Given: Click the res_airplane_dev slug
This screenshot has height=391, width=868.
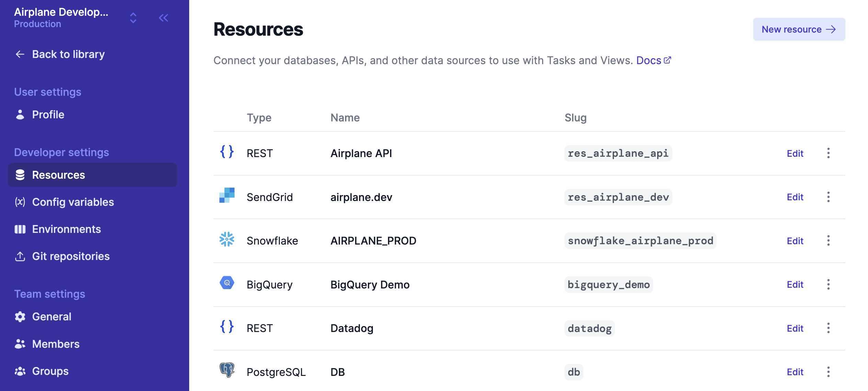Looking at the screenshot, I should [x=618, y=197].
